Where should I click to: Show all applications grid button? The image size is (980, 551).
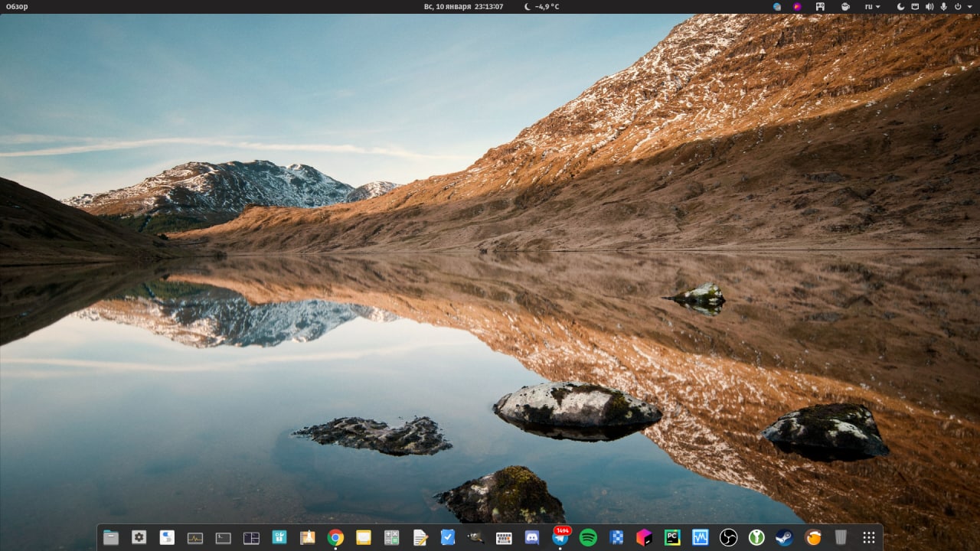tap(869, 538)
